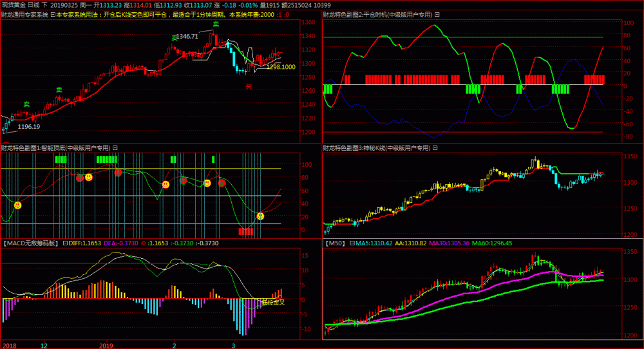Click the 【M50】 indicator title
The height and width of the screenshot is (349, 644).
coord(336,243)
